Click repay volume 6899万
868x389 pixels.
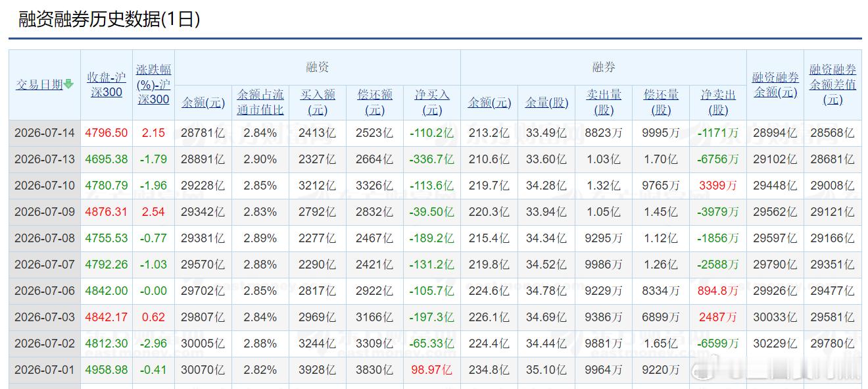point(661,317)
